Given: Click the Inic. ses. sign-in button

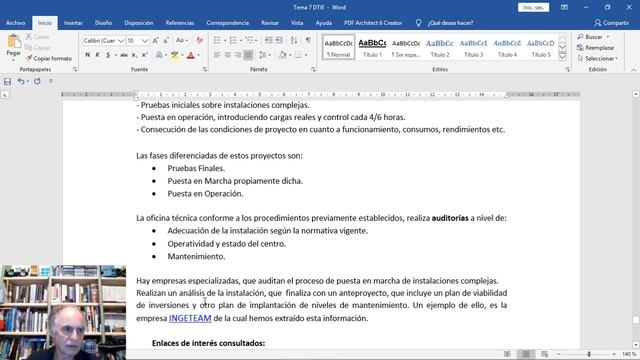Looking at the screenshot, I should [x=533, y=7].
